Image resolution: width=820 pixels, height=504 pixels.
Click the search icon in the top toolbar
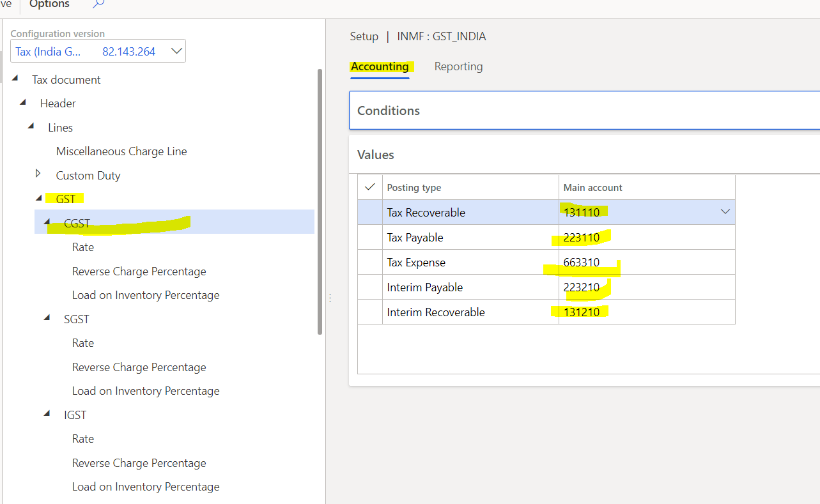(97, 4)
